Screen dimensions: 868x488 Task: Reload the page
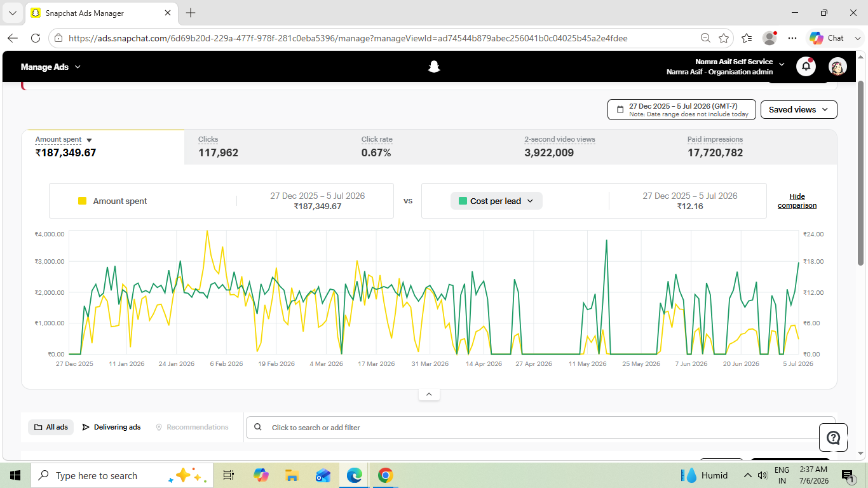(36, 38)
